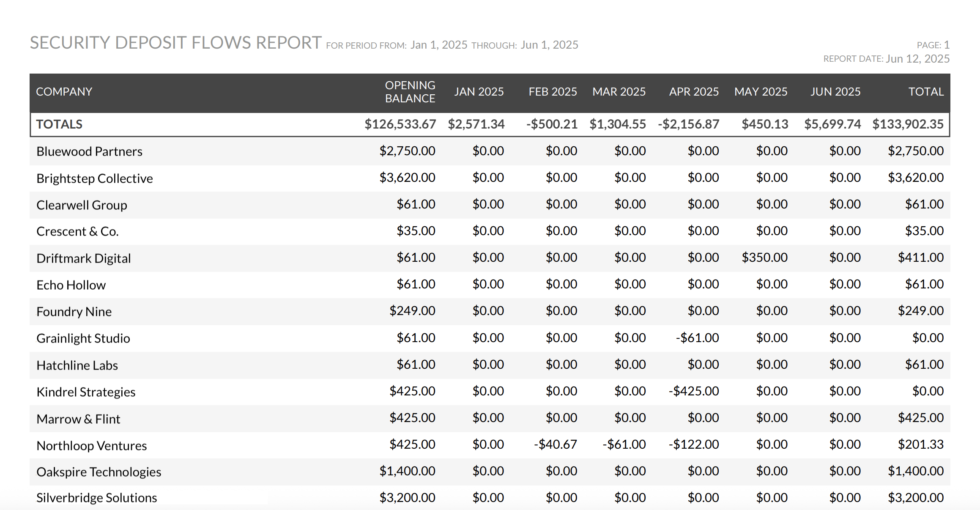
Task: Click Kindrel Strategies' -$425.00 April value
Action: [x=693, y=391]
